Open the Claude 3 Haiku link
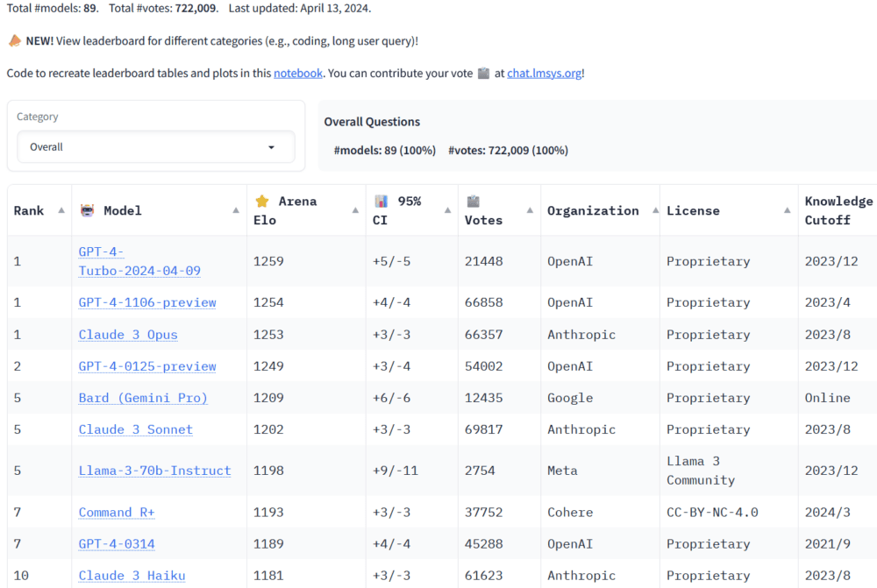 (x=132, y=576)
